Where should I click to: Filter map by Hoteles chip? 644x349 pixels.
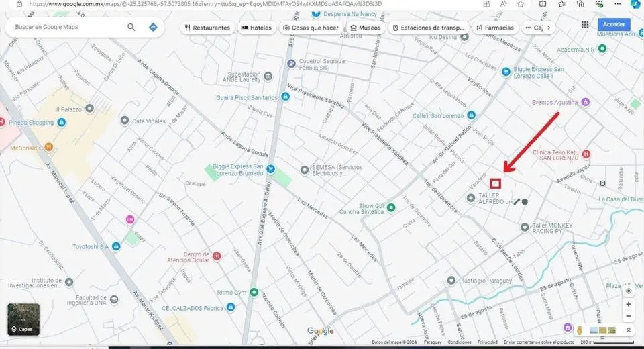(256, 28)
